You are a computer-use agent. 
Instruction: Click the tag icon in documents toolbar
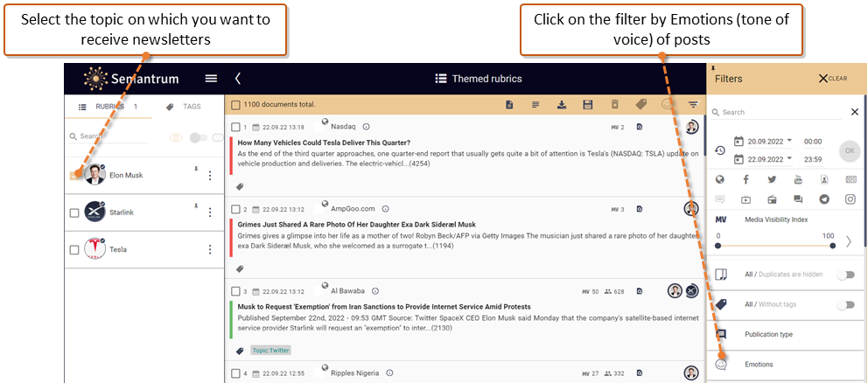coord(640,104)
